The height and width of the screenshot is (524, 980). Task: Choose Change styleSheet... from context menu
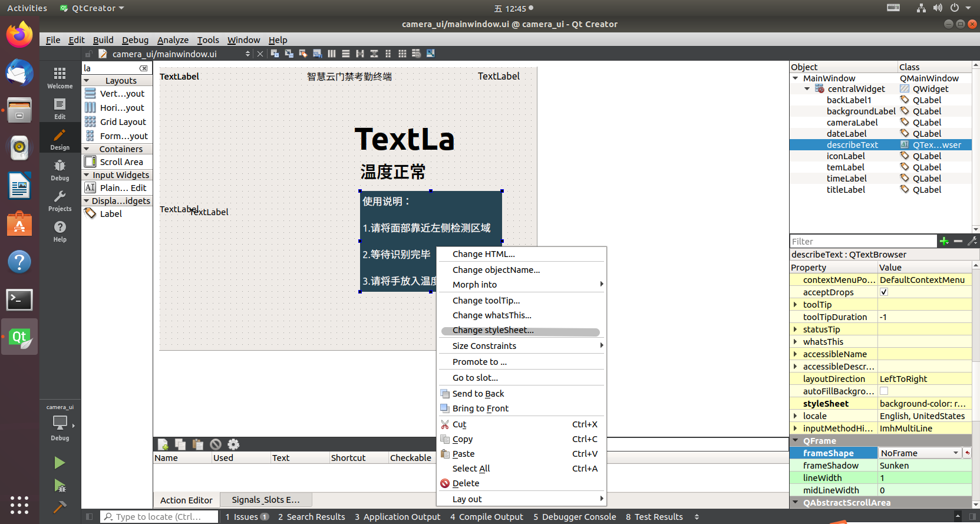[520, 331]
